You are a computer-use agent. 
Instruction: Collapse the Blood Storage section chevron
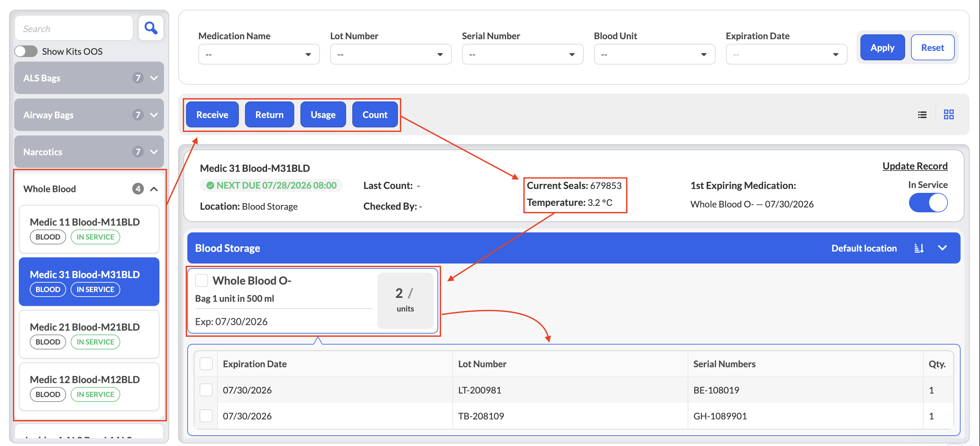[942, 248]
